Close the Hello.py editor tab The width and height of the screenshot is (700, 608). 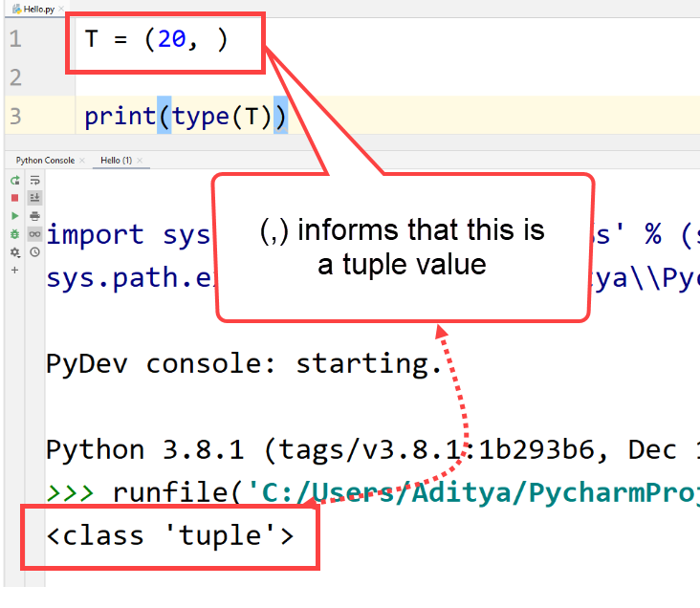tap(61, 9)
